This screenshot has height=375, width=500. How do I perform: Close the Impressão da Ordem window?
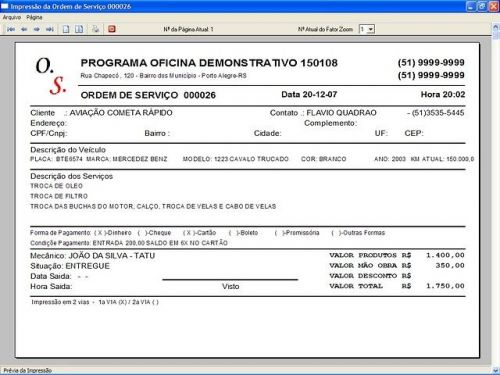point(494,6)
